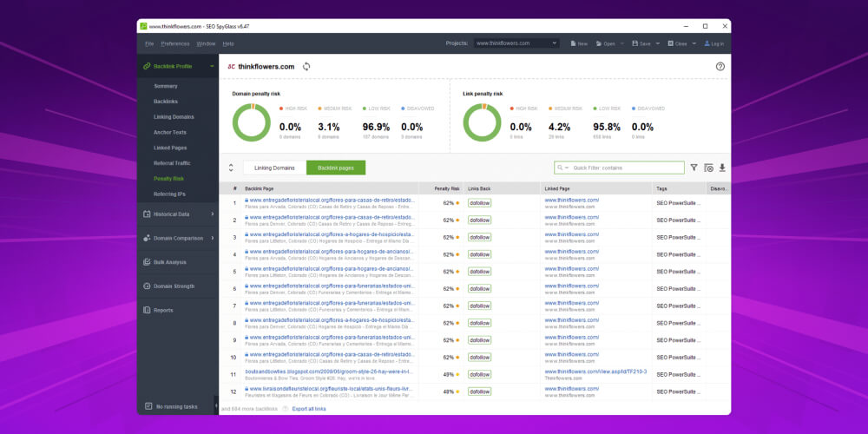This screenshot has width=868, height=434.
Task: Click the Domain penalty risk donut chart
Action: (252, 122)
